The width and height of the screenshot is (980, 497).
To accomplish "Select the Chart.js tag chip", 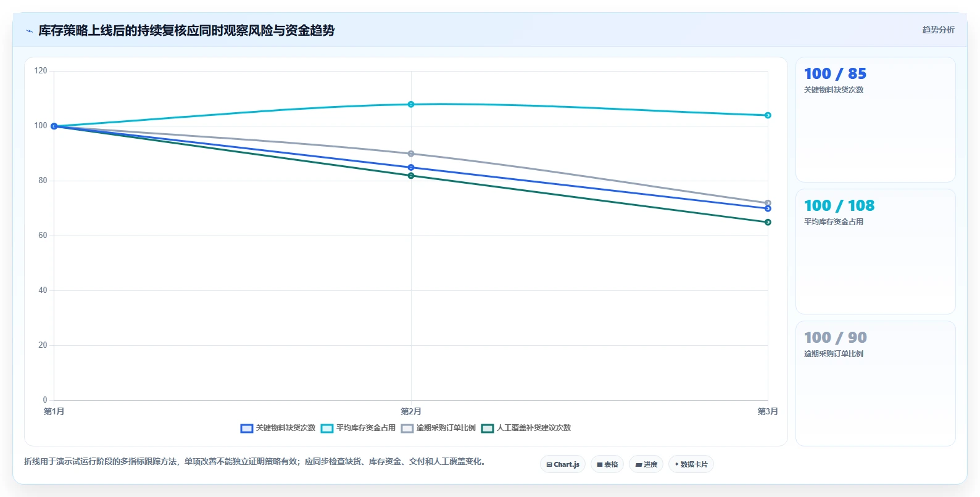I will coord(563,464).
